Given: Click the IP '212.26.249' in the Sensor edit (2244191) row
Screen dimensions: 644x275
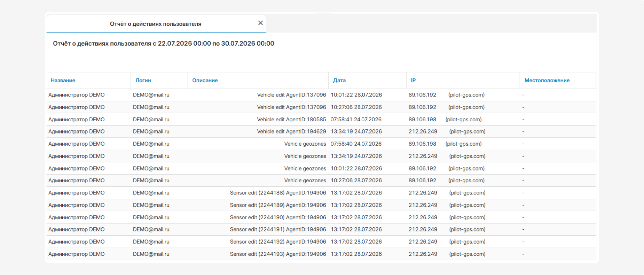Looking at the screenshot, I should 423,230.
